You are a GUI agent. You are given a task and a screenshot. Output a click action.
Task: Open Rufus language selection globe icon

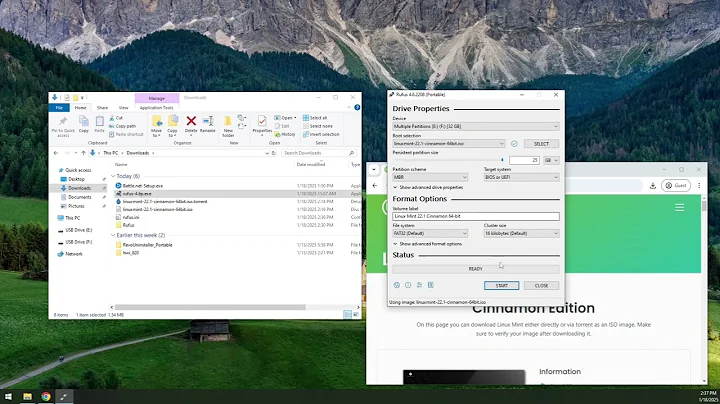click(x=397, y=285)
